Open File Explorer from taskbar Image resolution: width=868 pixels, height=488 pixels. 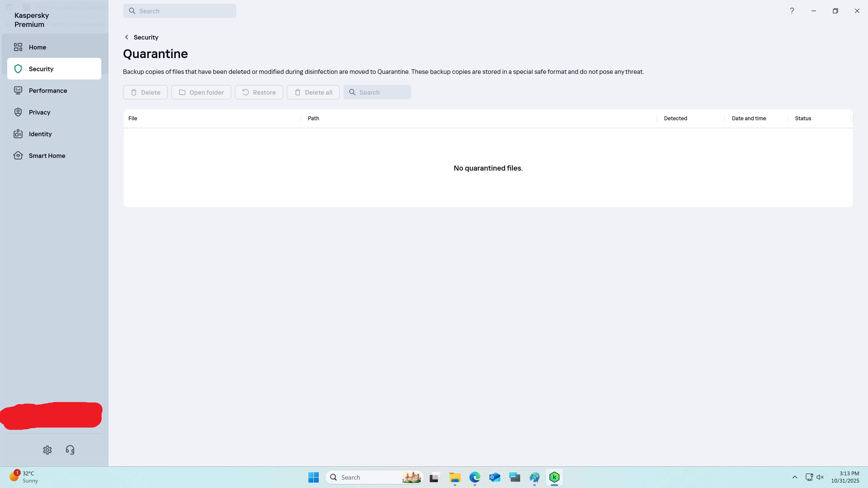455,477
